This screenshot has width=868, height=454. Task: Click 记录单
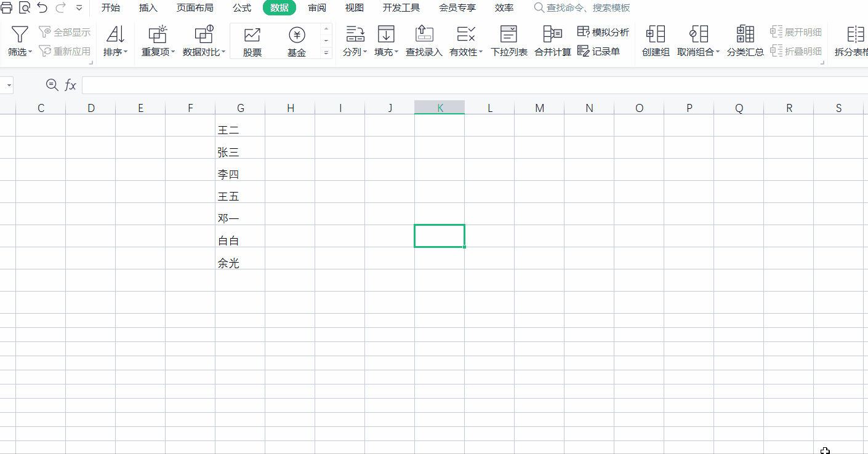click(598, 51)
